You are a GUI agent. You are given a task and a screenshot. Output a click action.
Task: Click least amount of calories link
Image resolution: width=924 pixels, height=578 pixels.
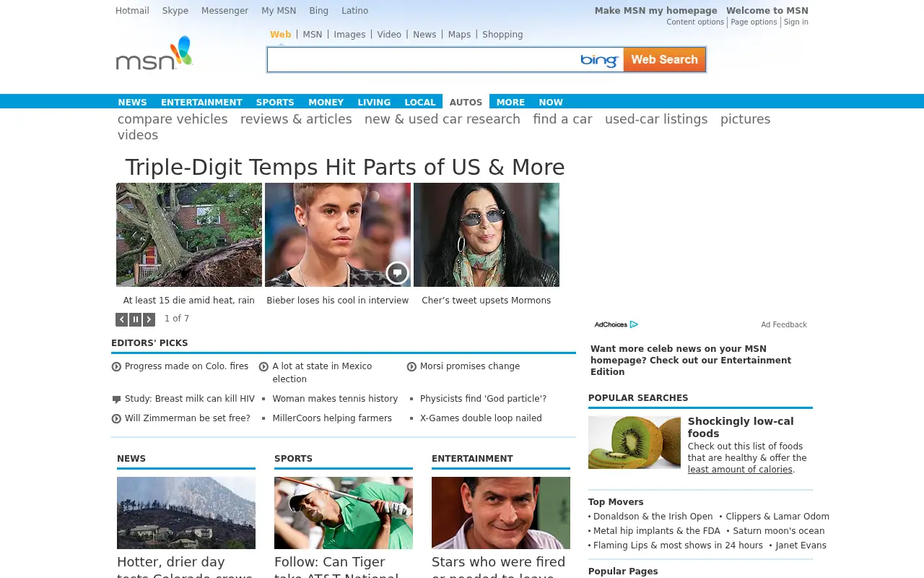[740, 470]
